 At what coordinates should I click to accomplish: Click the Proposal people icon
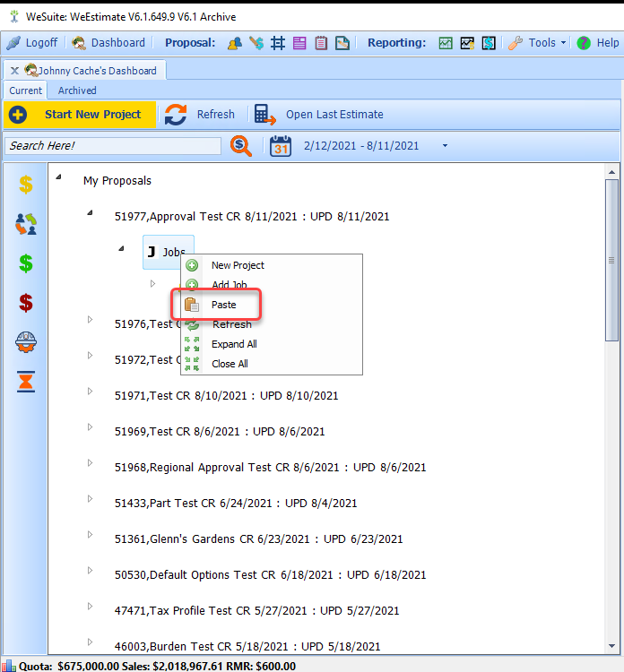click(x=235, y=43)
